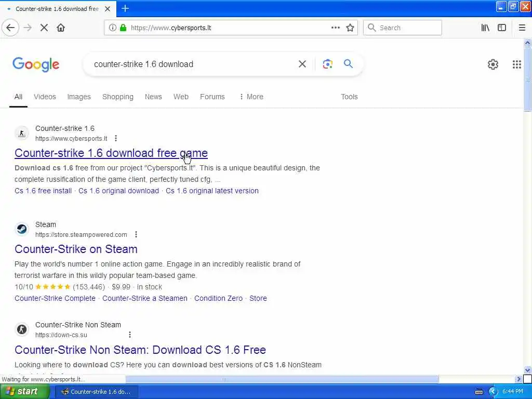Clear the Google search query with X
Screen dimensions: 532x399
click(x=302, y=64)
